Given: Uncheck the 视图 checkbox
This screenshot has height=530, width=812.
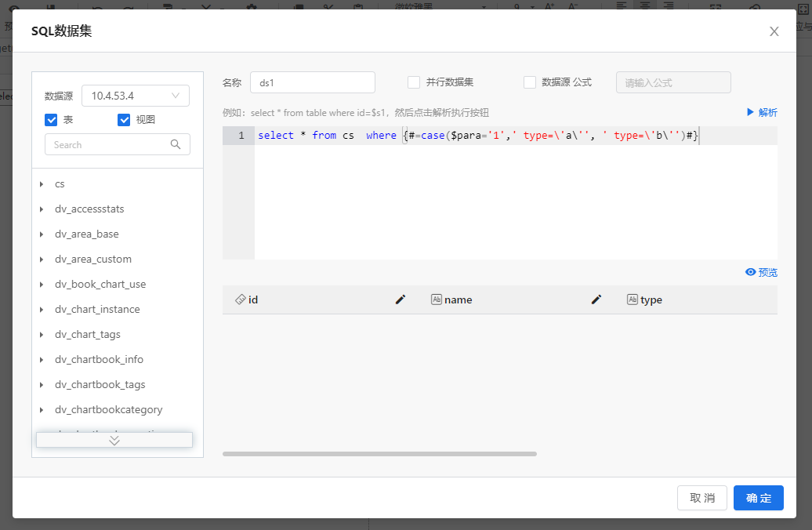Looking at the screenshot, I should point(124,120).
